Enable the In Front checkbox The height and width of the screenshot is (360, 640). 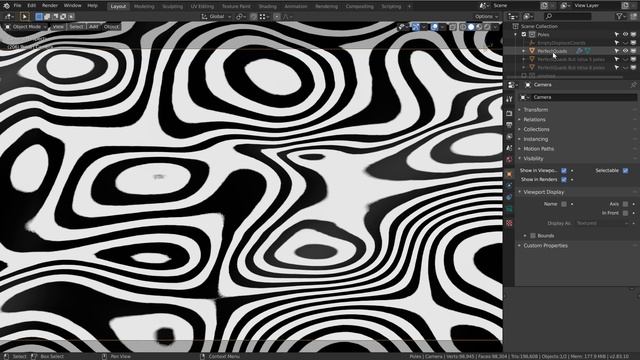[625, 213]
